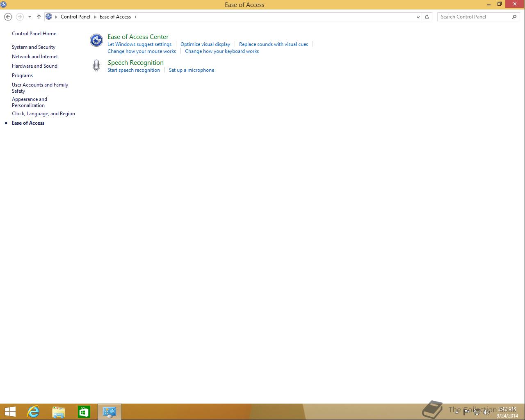The image size is (525, 420).
Task: Open Optimize visual display
Action: click(x=205, y=44)
